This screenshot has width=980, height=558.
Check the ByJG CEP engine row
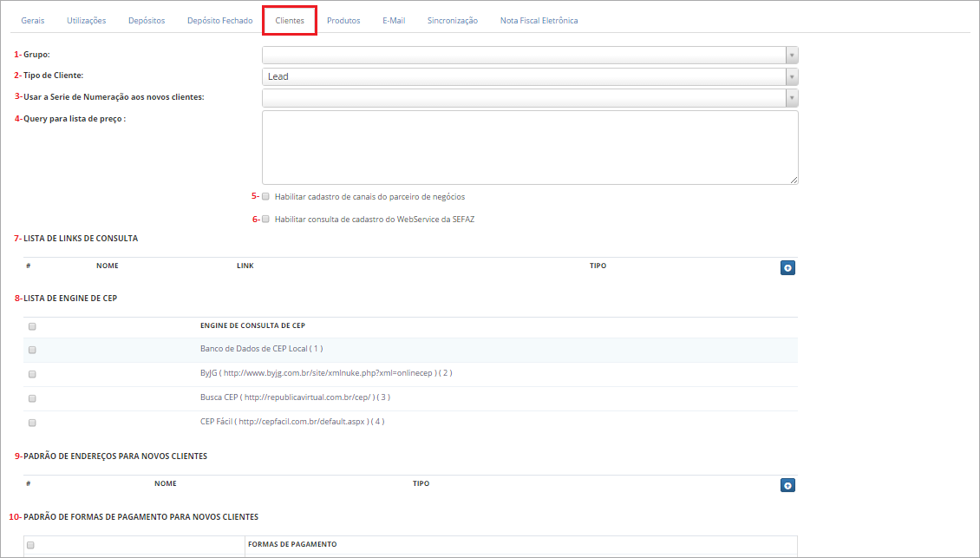pos(32,374)
